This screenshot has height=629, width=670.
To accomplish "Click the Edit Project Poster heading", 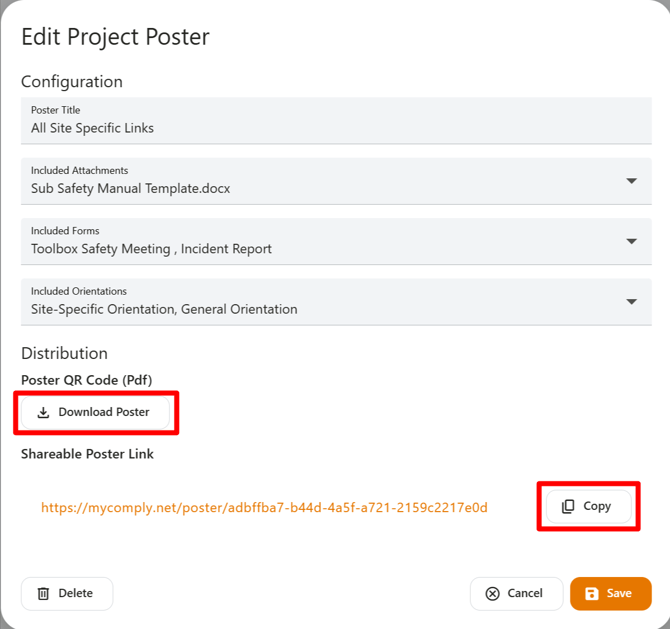I will (x=115, y=37).
